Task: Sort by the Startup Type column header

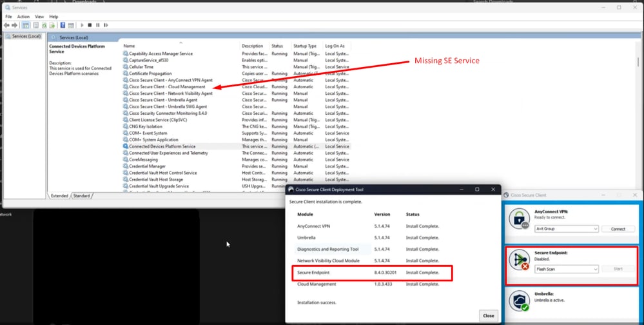Action: 307,46
